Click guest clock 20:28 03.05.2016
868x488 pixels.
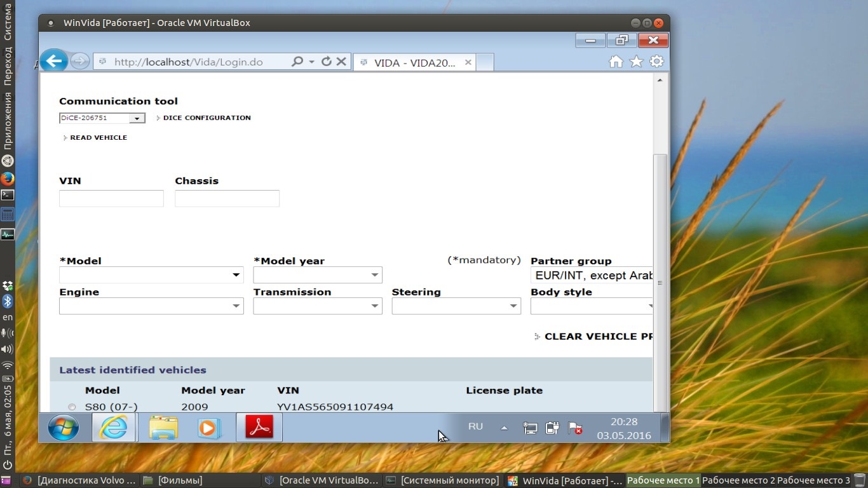[624, 428]
